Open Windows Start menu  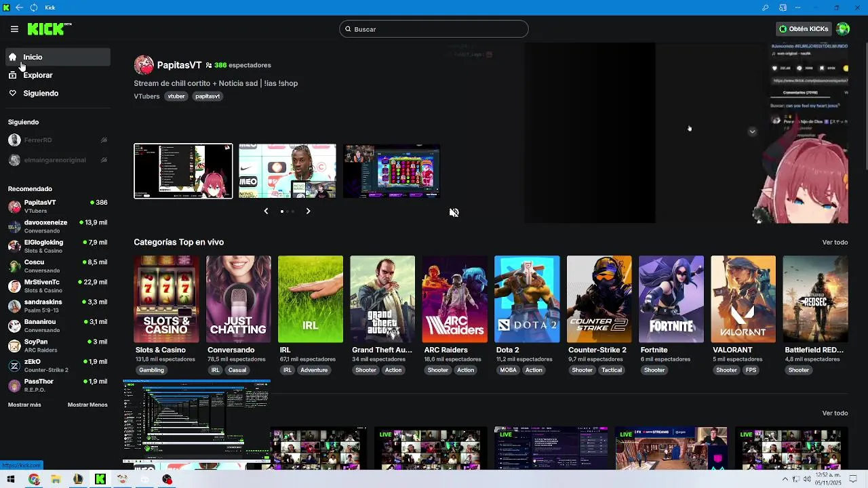tap(11, 480)
